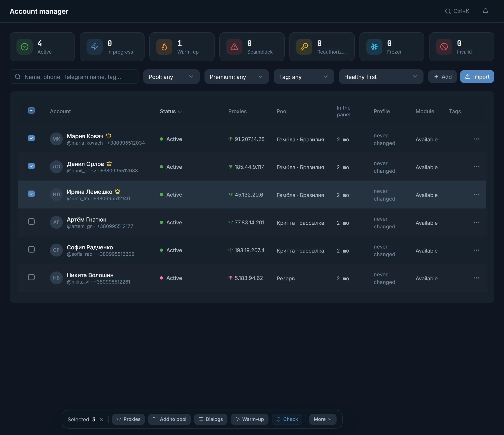This screenshot has height=435, width=504.
Task: Open the Tag: any dropdown
Action: (x=304, y=77)
